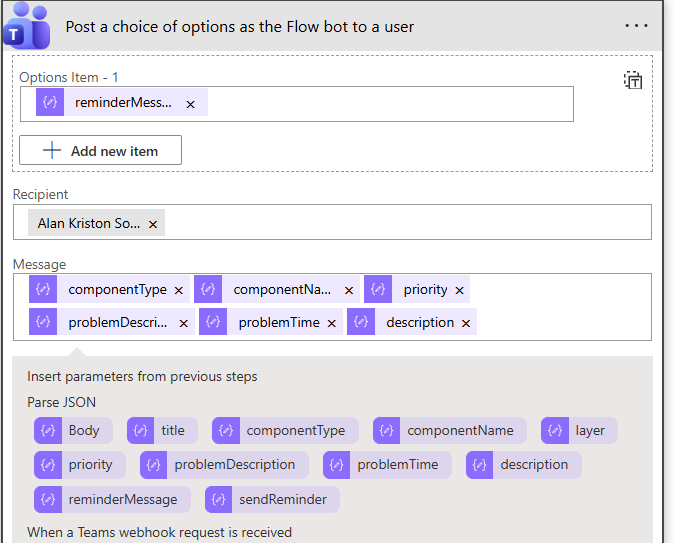Click inside the Recipient input field
Viewport: 675px width, 543px height.
pos(400,223)
